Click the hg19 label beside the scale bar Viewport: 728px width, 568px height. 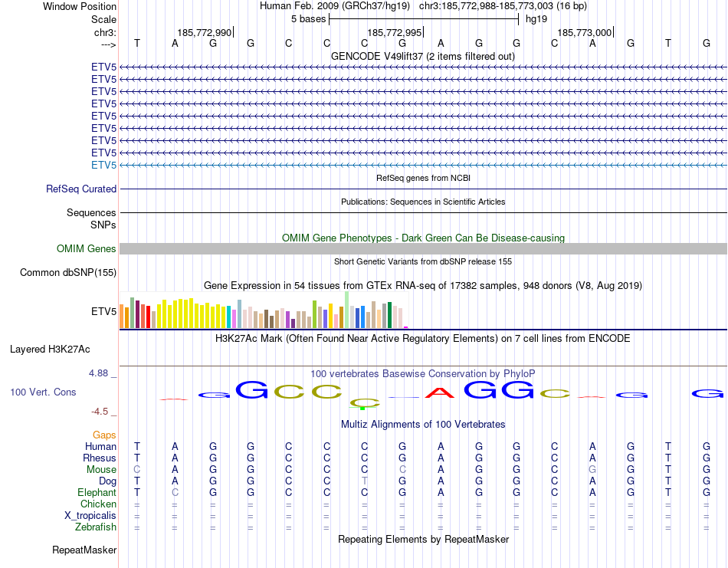point(536,19)
